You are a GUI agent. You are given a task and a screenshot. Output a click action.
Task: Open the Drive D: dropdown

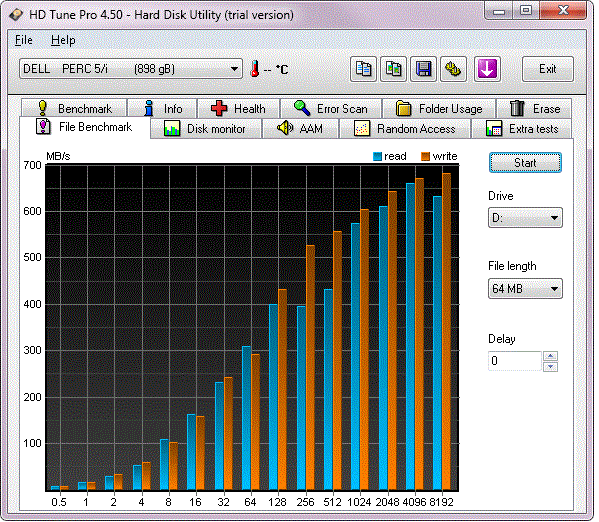(x=525, y=218)
